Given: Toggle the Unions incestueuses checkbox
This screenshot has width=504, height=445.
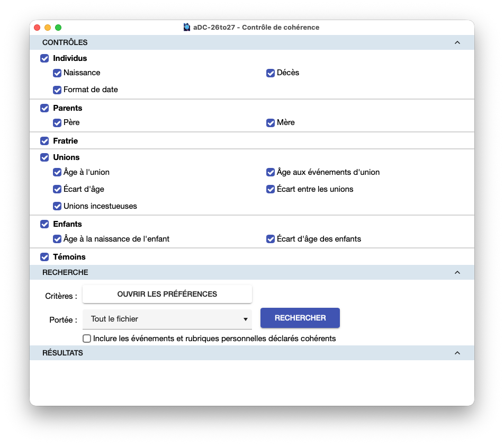Looking at the screenshot, I should [57, 206].
